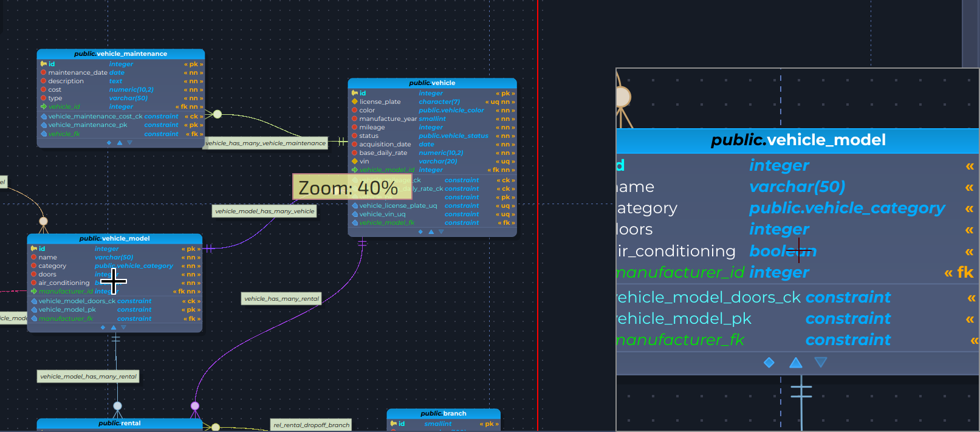This screenshot has width=980, height=432.
Task: Click the constraint icon beside vehicle_maintenance_cost_ck
Action: [44, 116]
